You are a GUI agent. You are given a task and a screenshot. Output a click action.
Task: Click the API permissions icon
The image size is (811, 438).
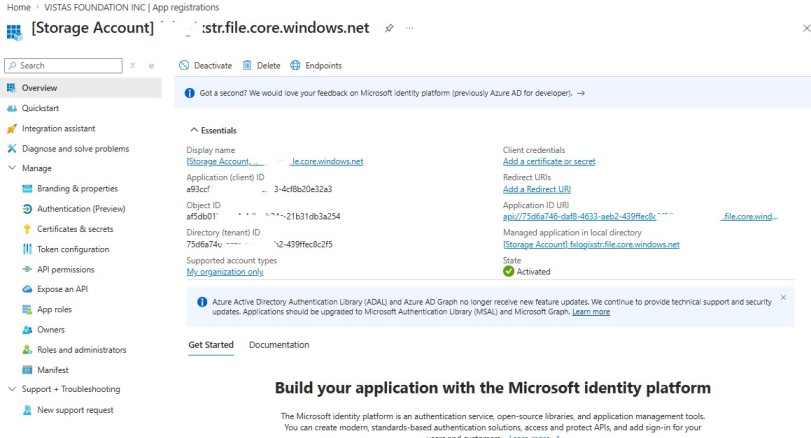27,269
